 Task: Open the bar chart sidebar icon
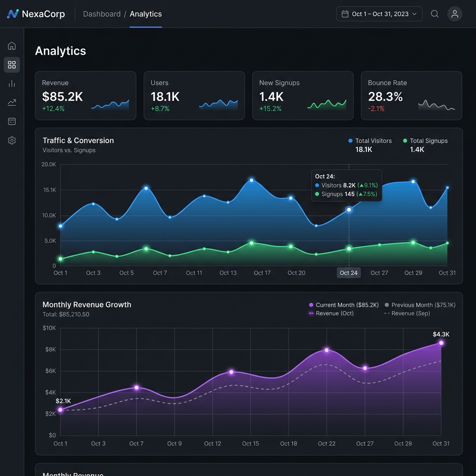point(12,84)
